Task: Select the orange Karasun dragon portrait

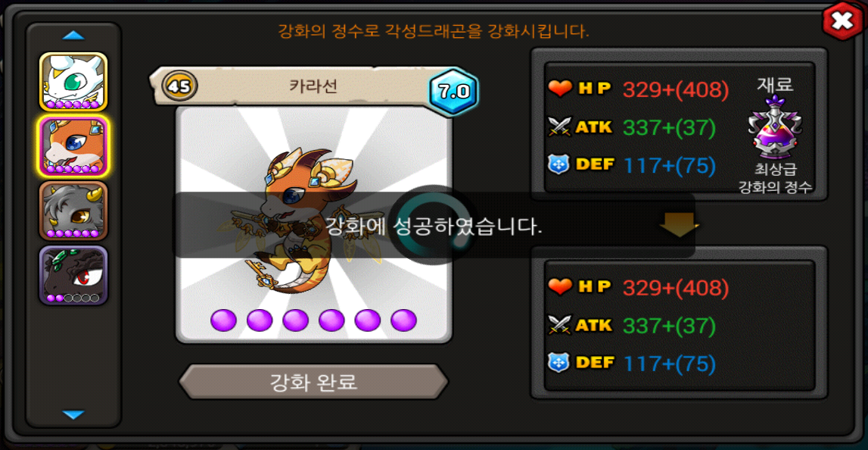Action: [73, 145]
